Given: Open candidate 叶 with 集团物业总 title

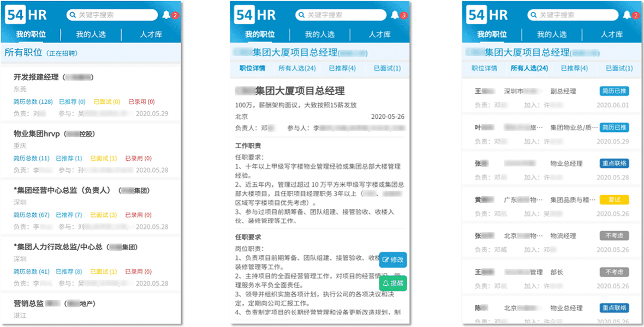Looking at the screenshot, I should (552, 134).
